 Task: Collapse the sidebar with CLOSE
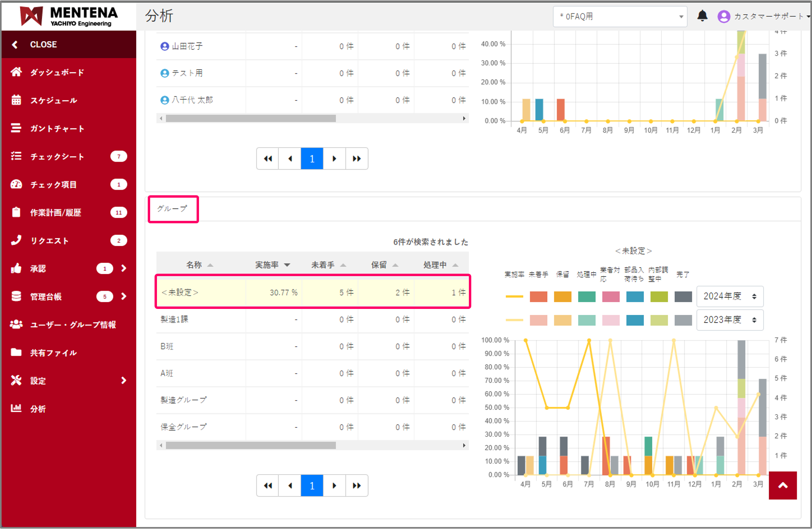(x=43, y=44)
